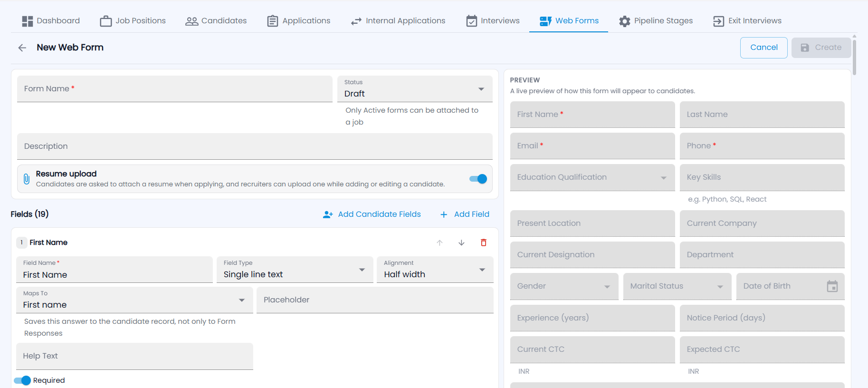The image size is (868, 388).
Task: Click the Placeholder input field
Action: [375, 300]
